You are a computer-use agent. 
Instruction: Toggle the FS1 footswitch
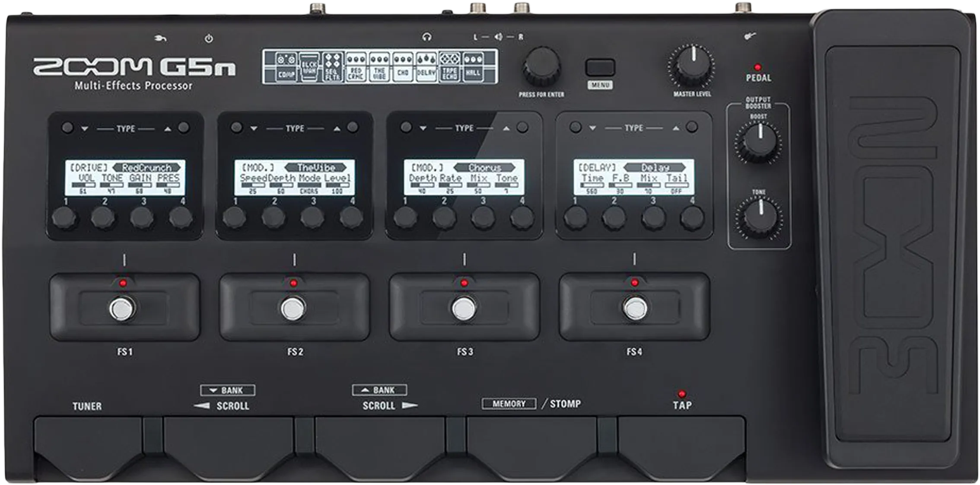pyautogui.click(x=122, y=309)
